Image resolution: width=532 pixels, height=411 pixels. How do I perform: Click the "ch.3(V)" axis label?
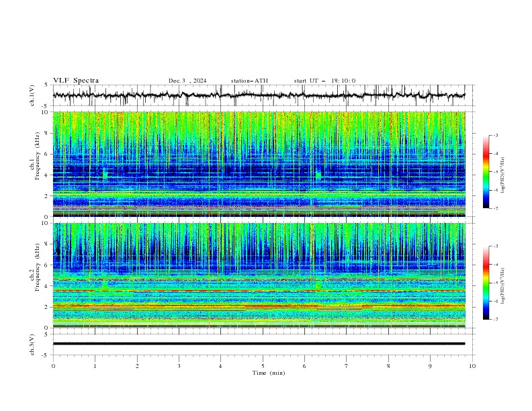32,345
